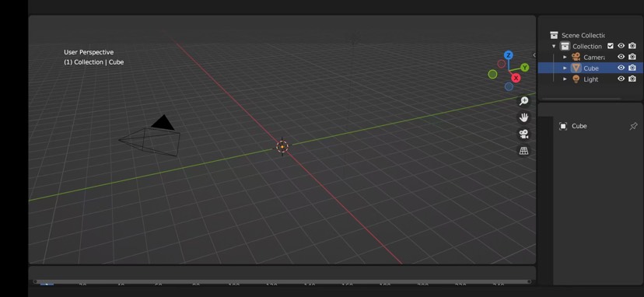
Task: Click the Cube object icon in properties
Action: click(x=563, y=126)
